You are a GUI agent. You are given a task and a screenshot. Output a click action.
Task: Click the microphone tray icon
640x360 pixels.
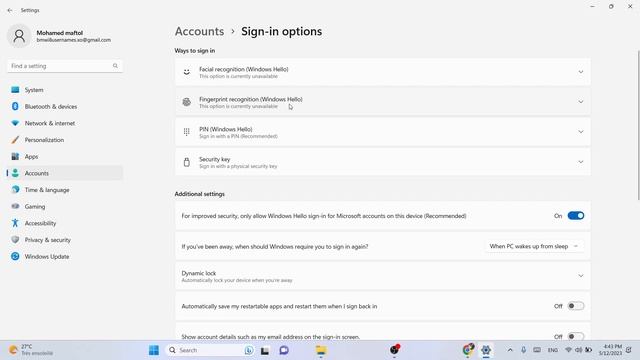tap(524, 350)
